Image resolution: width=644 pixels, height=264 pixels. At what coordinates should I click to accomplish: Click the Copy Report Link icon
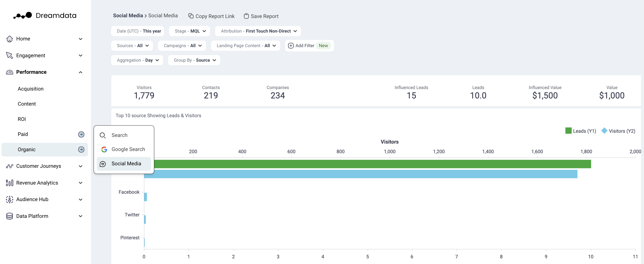[x=191, y=16]
